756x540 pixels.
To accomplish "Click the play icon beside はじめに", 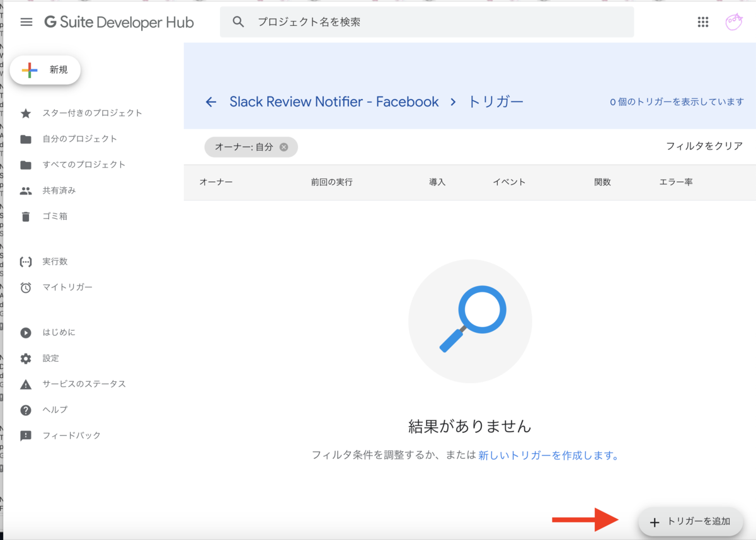I will (x=26, y=333).
